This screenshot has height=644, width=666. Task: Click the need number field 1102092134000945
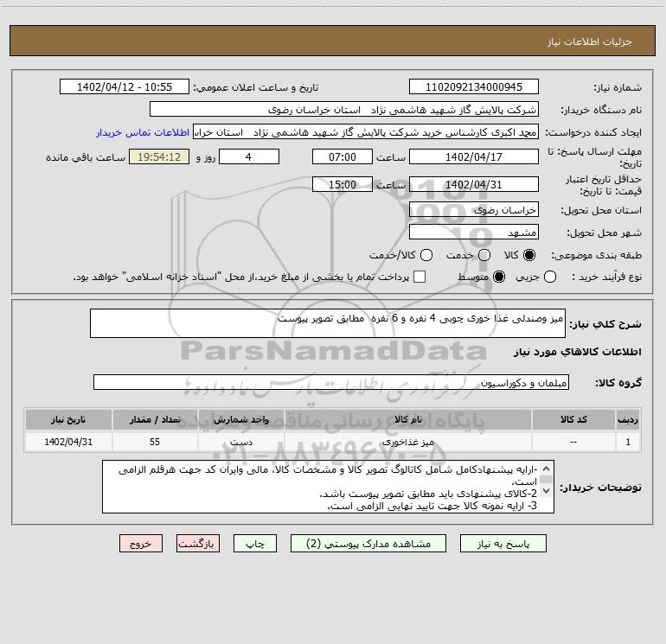(x=474, y=87)
